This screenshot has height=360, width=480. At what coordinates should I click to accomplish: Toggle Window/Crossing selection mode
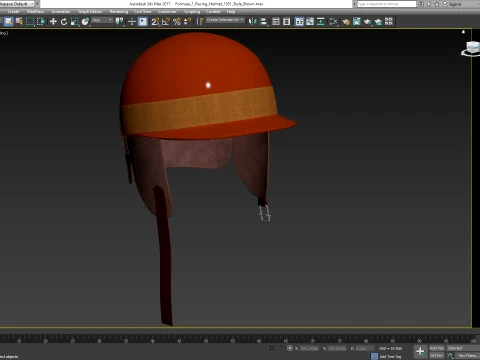pyautogui.click(x=41, y=22)
